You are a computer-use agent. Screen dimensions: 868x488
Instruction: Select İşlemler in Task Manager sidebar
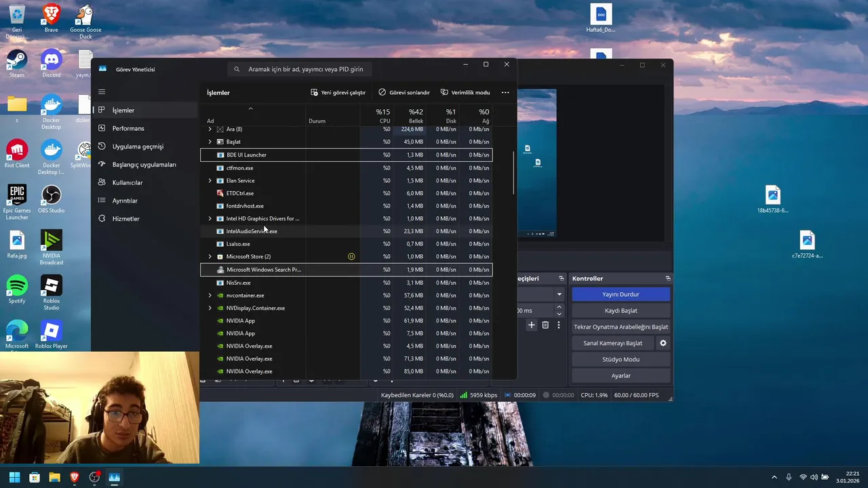pyautogui.click(x=145, y=110)
